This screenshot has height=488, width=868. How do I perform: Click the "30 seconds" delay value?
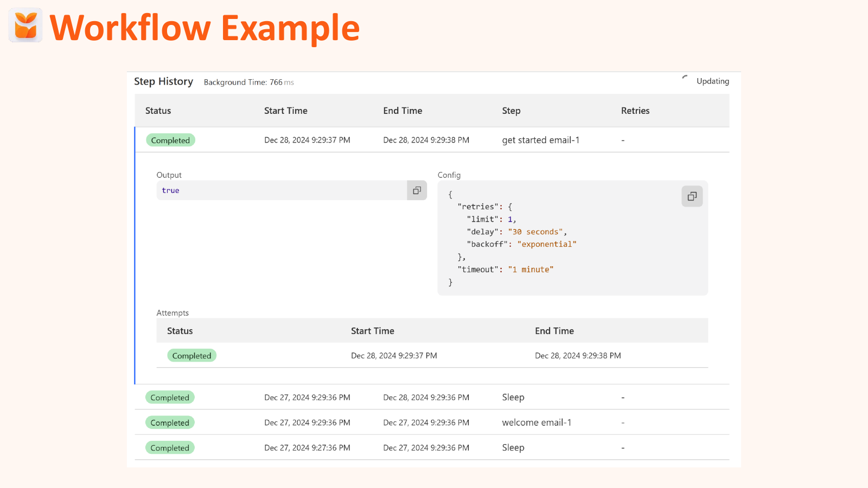tap(535, 232)
